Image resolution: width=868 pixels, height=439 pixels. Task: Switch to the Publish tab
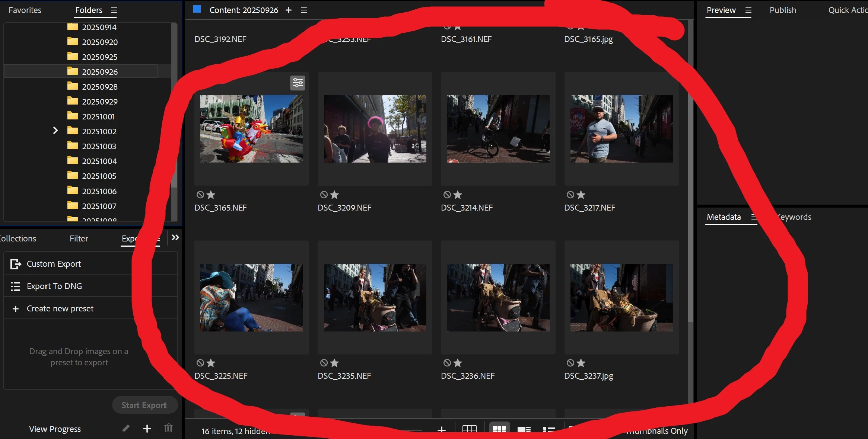tap(783, 10)
